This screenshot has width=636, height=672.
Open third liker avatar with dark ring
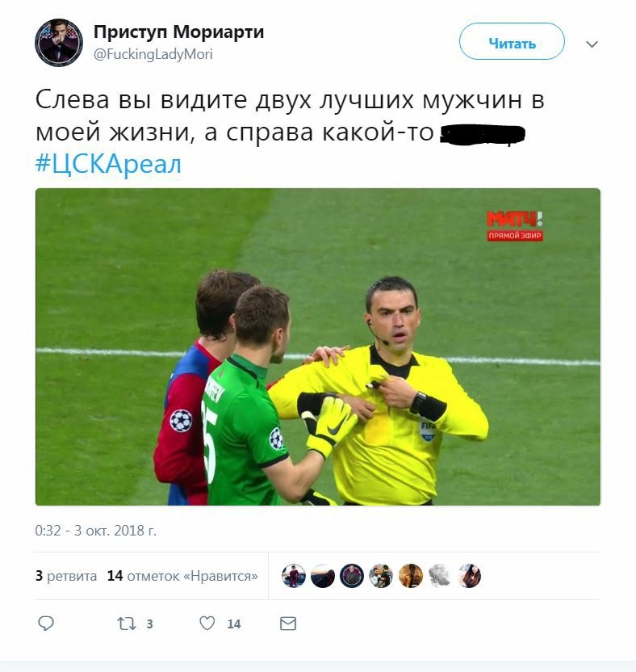(352, 576)
